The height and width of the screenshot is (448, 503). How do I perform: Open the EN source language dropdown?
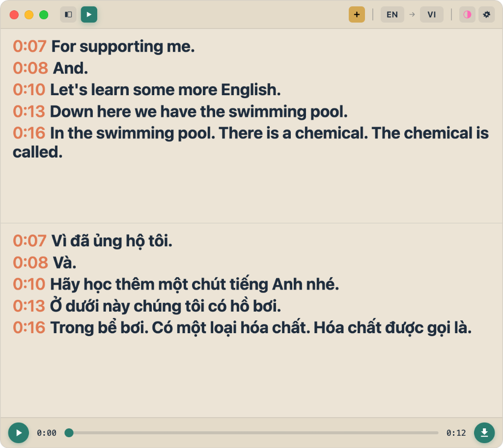(x=392, y=14)
